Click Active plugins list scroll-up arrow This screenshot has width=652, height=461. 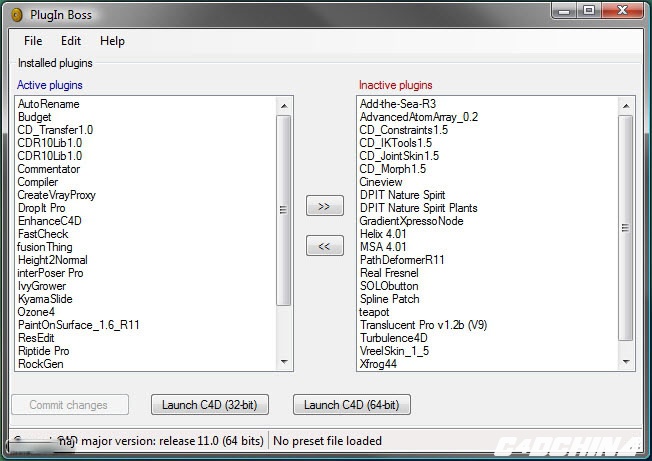(284, 106)
